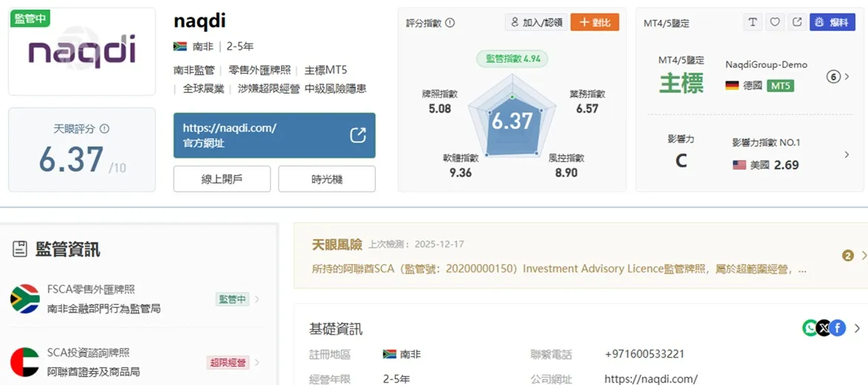Click the 風控指數 8.90 value
Screen dimensions: 868x385
click(565, 173)
